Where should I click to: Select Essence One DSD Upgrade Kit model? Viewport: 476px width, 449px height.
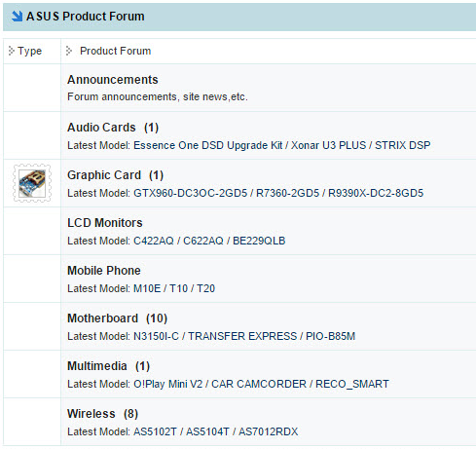tap(208, 145)
